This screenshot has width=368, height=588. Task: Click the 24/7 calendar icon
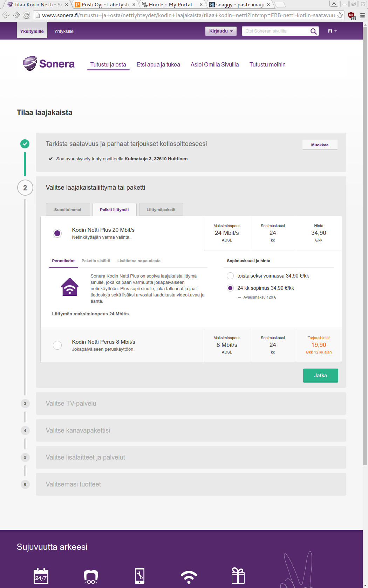[x=41, y=576]
